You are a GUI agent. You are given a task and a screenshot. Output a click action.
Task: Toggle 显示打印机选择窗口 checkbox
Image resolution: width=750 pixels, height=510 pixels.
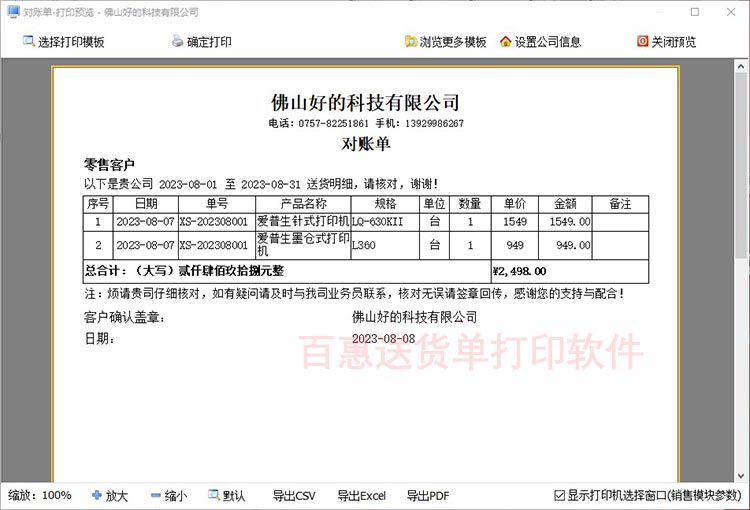coord(559,496)
